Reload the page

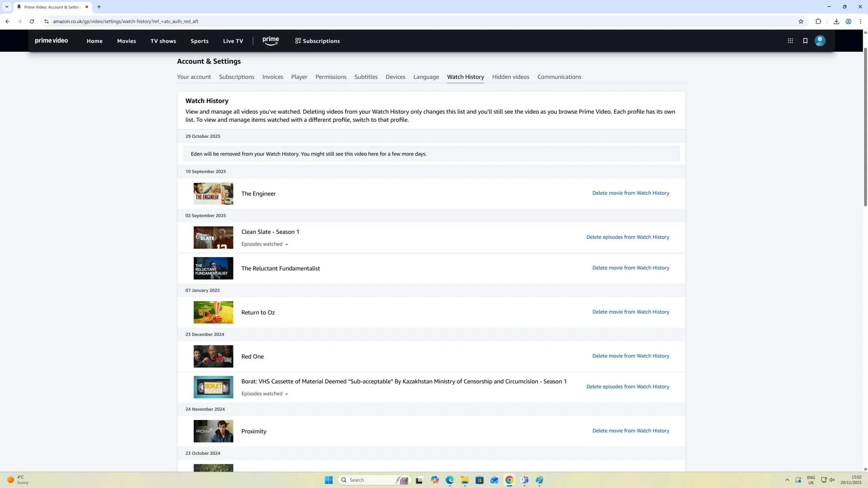pyautogui.click(x=32, y=21)
